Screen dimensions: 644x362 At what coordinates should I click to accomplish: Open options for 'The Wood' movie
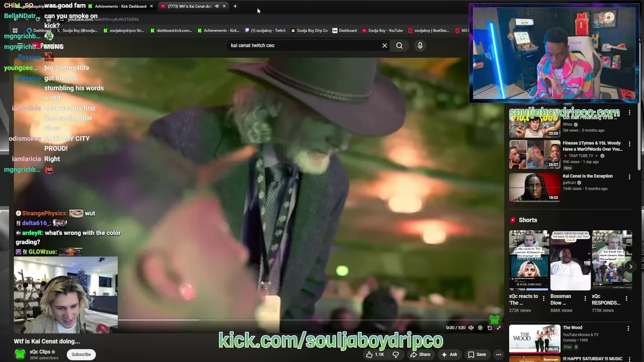click(x=628, y=328)
